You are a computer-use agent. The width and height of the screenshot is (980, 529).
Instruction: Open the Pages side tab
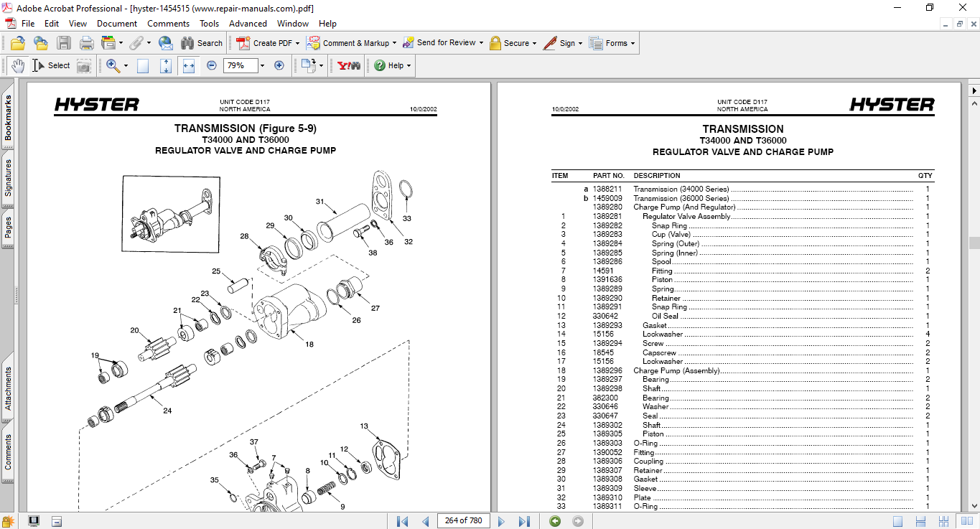point(8,229)
